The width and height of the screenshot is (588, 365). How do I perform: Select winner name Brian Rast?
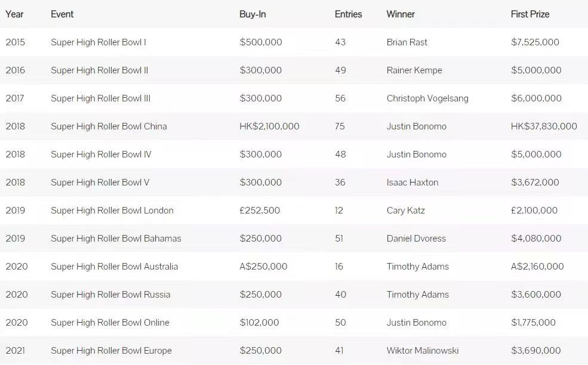[407, 42]
